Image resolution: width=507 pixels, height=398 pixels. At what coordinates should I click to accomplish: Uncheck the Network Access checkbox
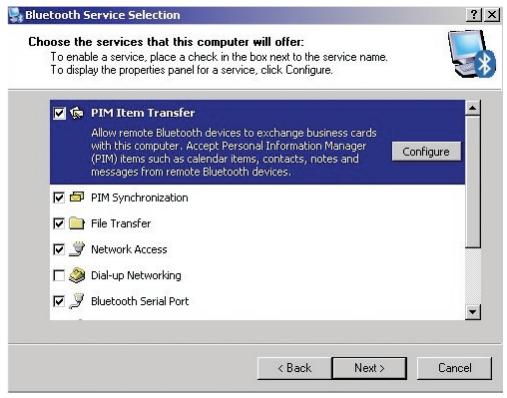point(59,249)
